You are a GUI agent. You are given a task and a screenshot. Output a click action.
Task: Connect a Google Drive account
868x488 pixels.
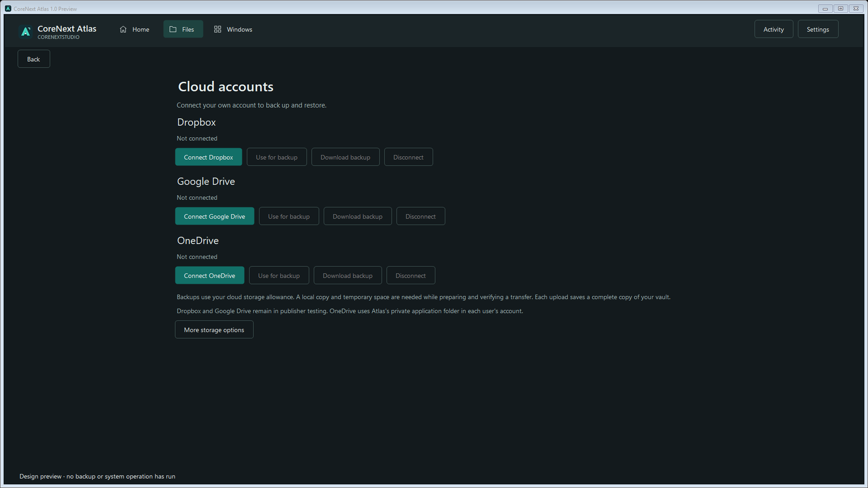point(214,216)
